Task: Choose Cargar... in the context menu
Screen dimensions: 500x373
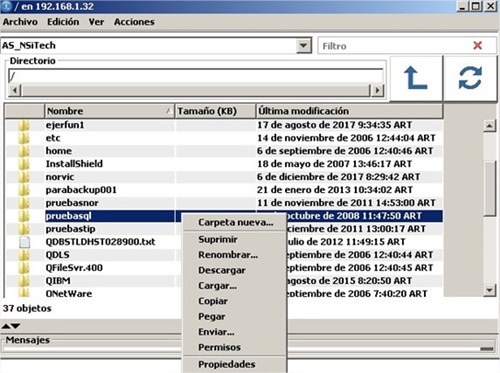Action: pos(235,286)
